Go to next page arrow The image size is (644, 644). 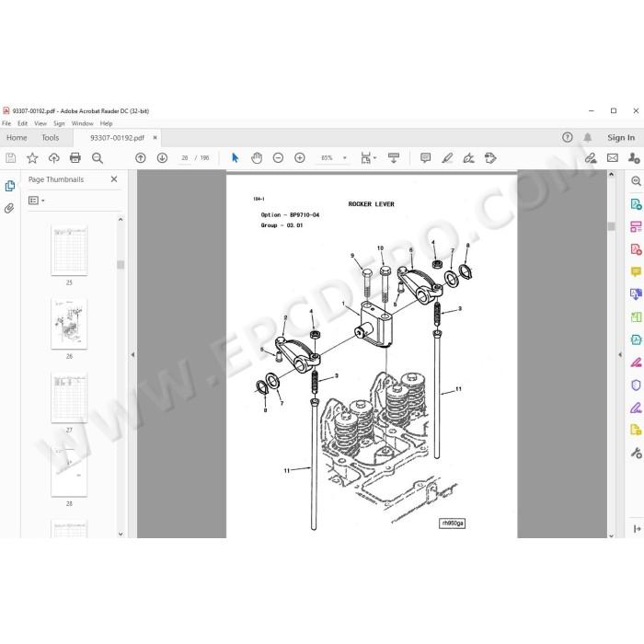pos(162,157)
